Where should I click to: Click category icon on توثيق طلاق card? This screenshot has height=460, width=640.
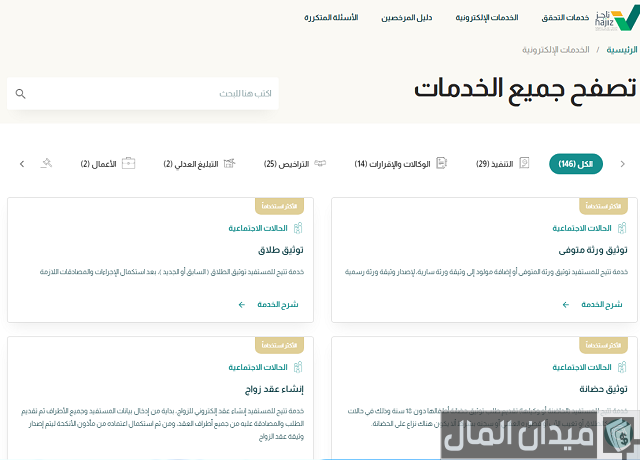pyautogui.click(x=298, y=228)
